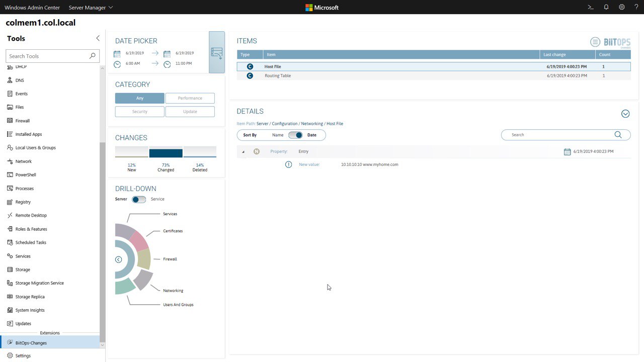The height and width of the screenshot is (362, 644).
Task: Collapse Details panel chevron
Action: click(625, 114)
